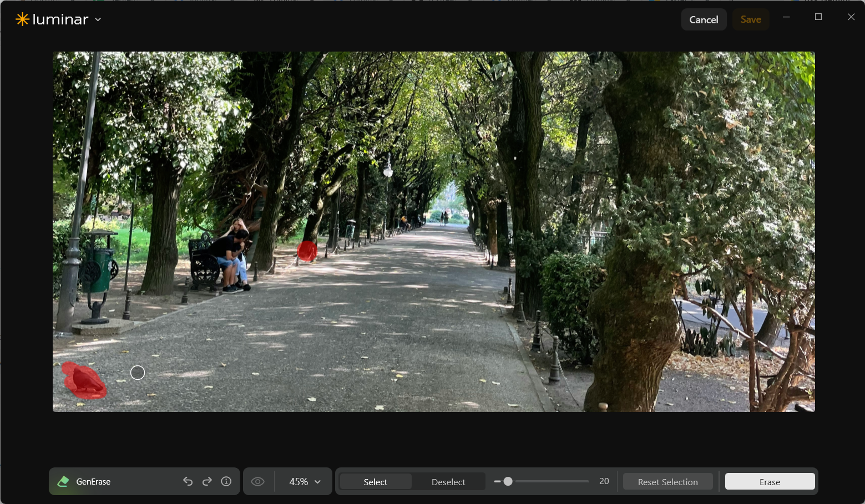Click the brush size value 20
Screen dimensions: 865x504
[x=604, y=481]
